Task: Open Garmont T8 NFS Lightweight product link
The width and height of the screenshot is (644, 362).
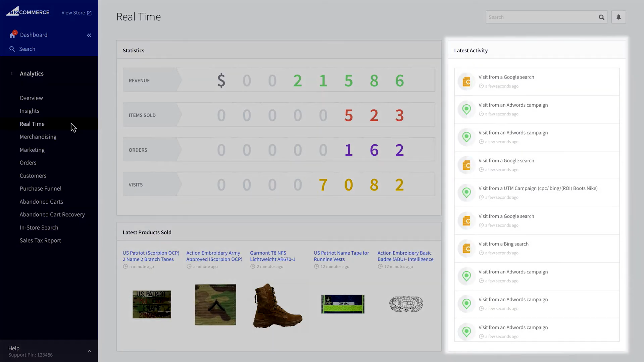Action: (x=273, y=256)
